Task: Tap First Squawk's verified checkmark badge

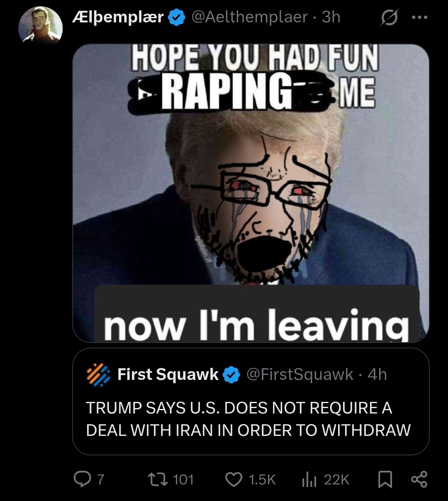Action: point(231,375)
